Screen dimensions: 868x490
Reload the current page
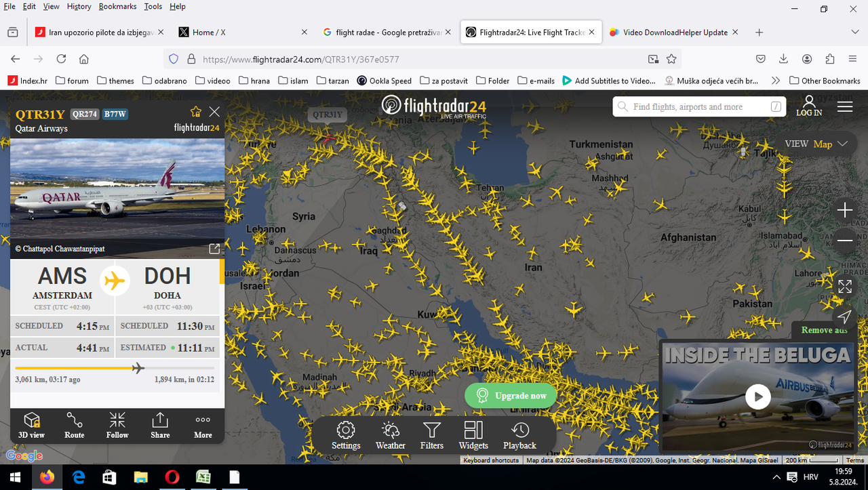coord(61,59)
